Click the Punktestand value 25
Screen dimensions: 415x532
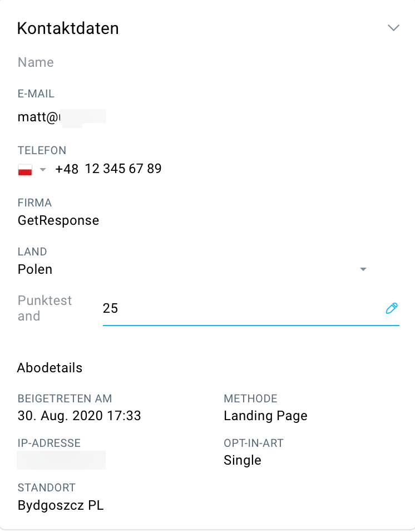coord(110,308)
